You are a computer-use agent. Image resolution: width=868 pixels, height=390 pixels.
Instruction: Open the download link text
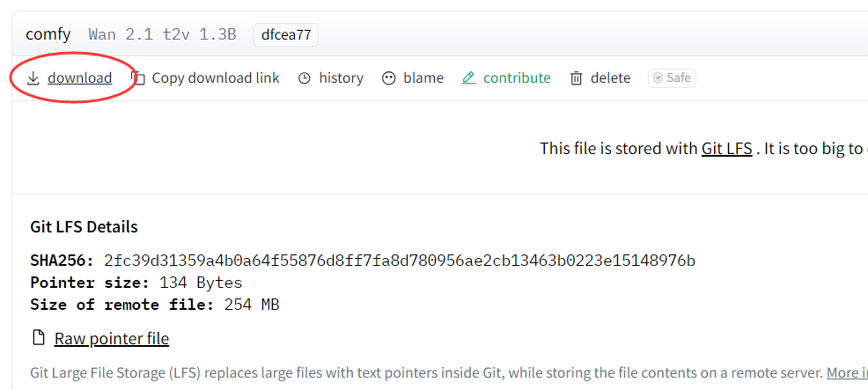(80, 78)
